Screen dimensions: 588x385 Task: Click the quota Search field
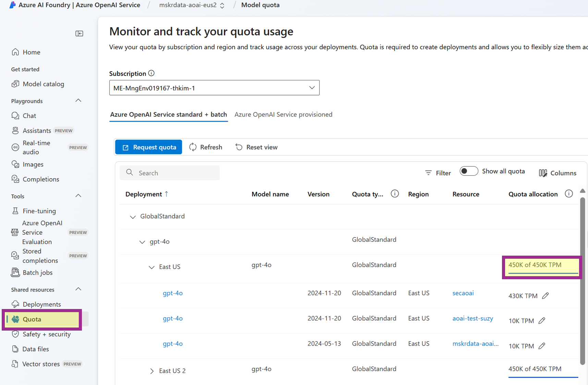(170, 173)
